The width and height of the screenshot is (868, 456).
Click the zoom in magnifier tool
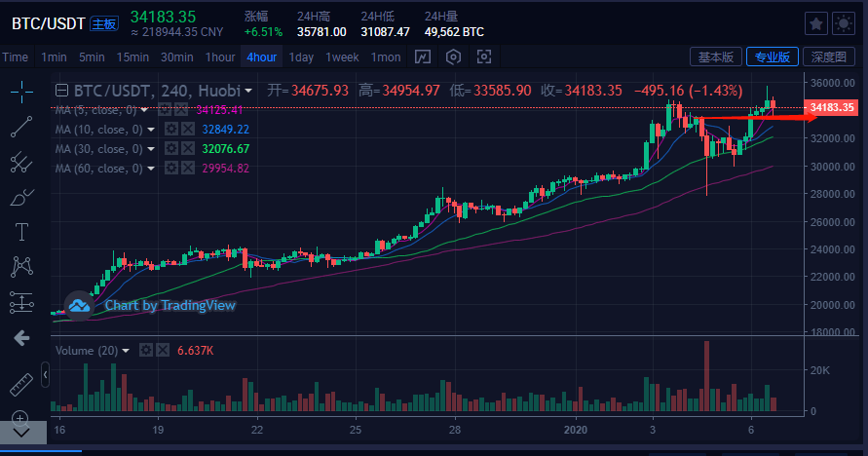[19, 418]
